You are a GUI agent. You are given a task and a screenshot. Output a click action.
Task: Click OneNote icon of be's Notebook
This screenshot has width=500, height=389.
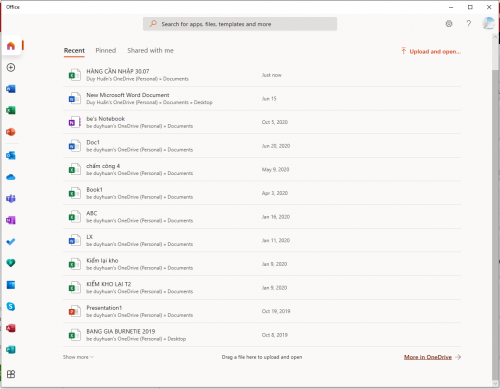74,122
